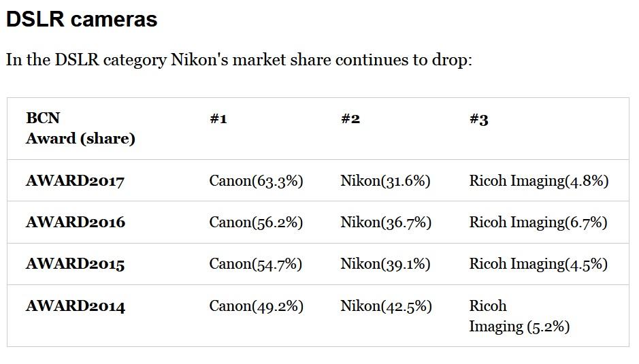Click the Nikon(36.7%) cell

click(x=386, y=222)
